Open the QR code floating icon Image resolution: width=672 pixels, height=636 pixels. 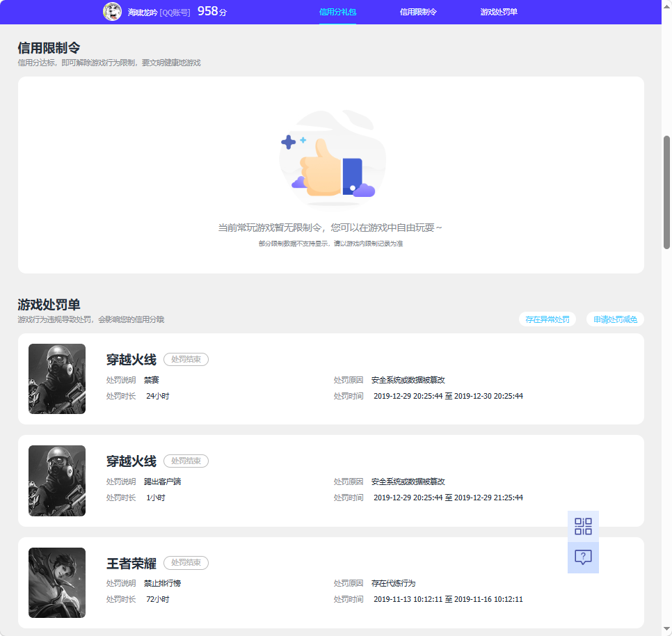coord(583,526)
